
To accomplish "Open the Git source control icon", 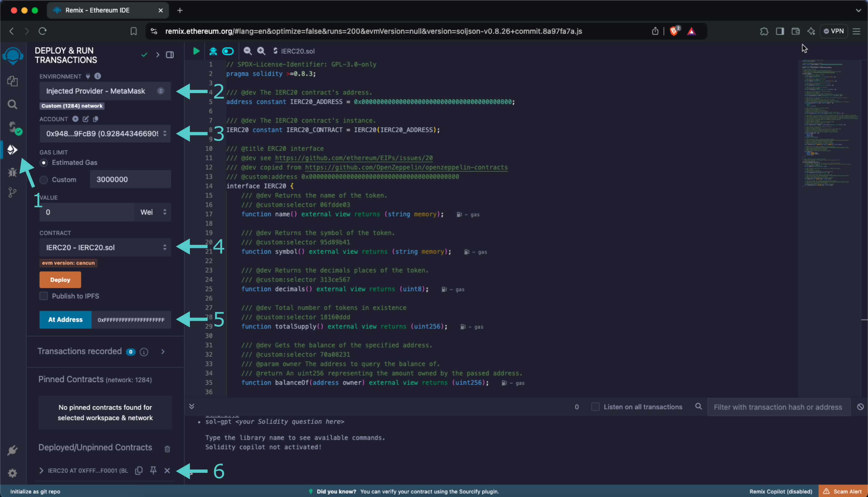I will (13, 192).
